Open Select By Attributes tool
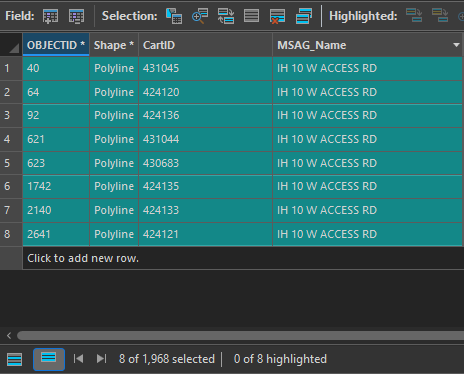Image resolution: width=464 pixels, height=374 pixels. 174,16
